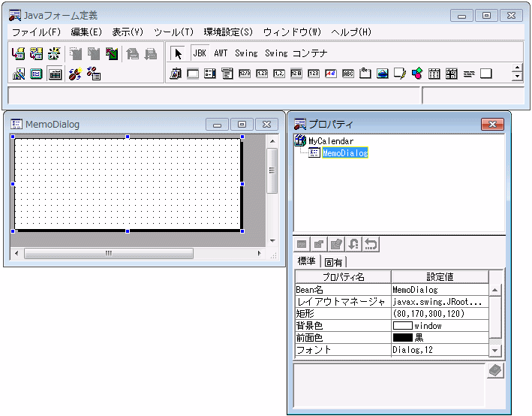This screenshot has width=532, height=416.
Task: Switch to the JBK palette tab
Action: pos(200,53)
